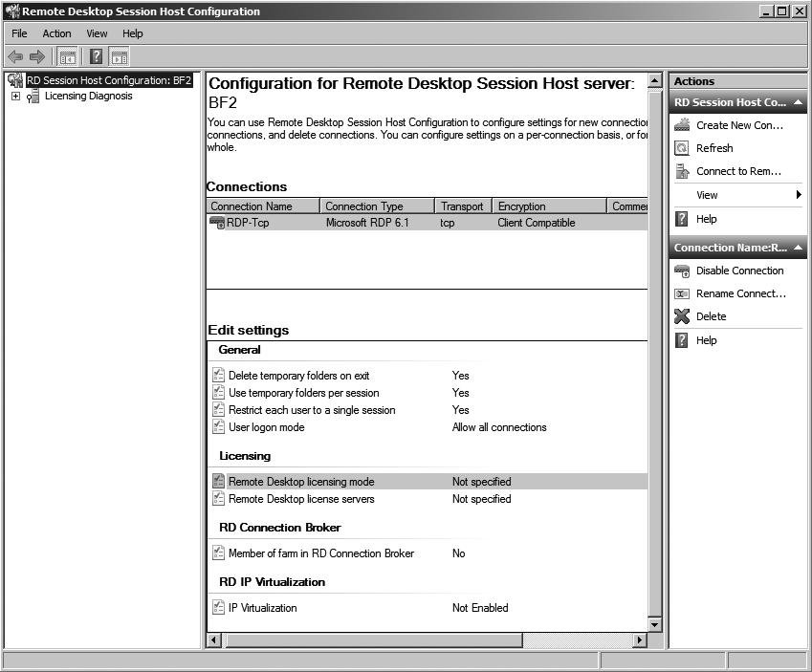Viewport: 812px width, 672px height.
Task: Click the Create New Connection icon
Action: tap(682, 125)
